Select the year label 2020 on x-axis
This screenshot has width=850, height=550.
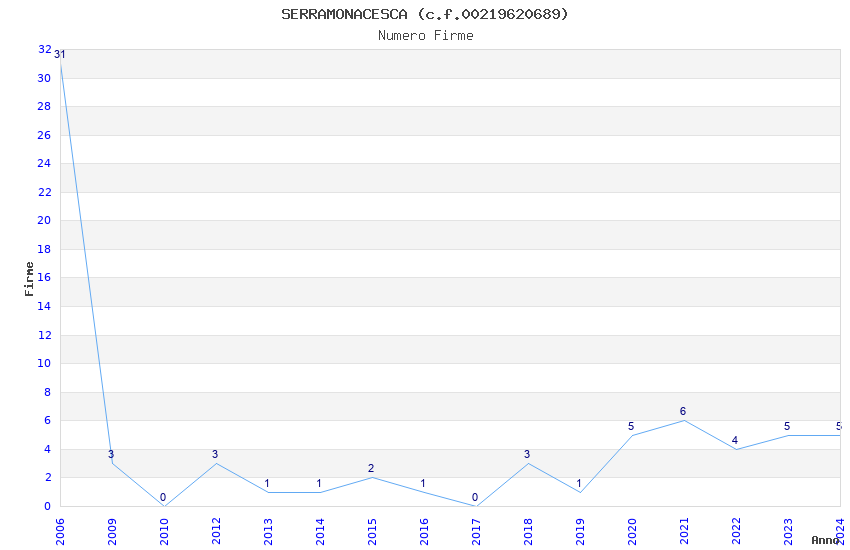coord(632,531)
